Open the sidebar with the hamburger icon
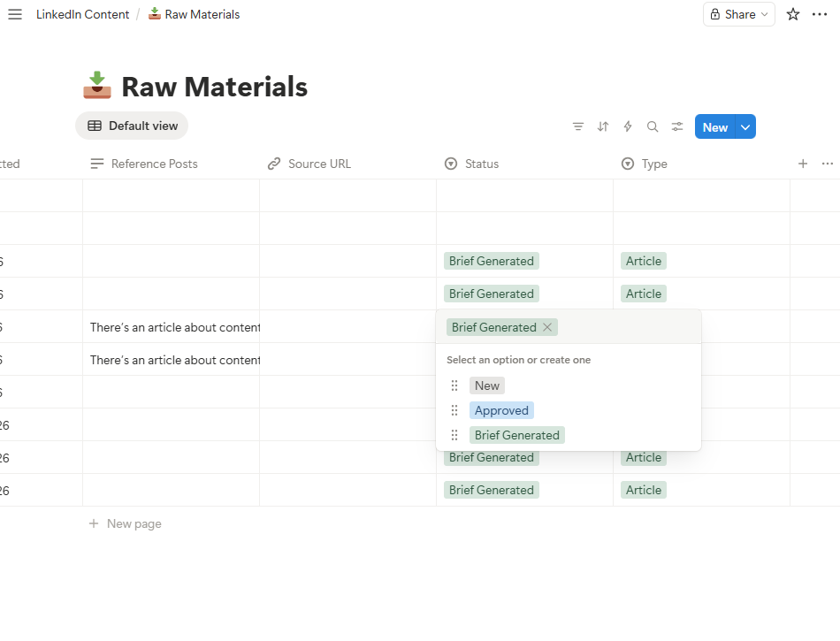This screenshot has width=840, height=641. click(15, 14)
